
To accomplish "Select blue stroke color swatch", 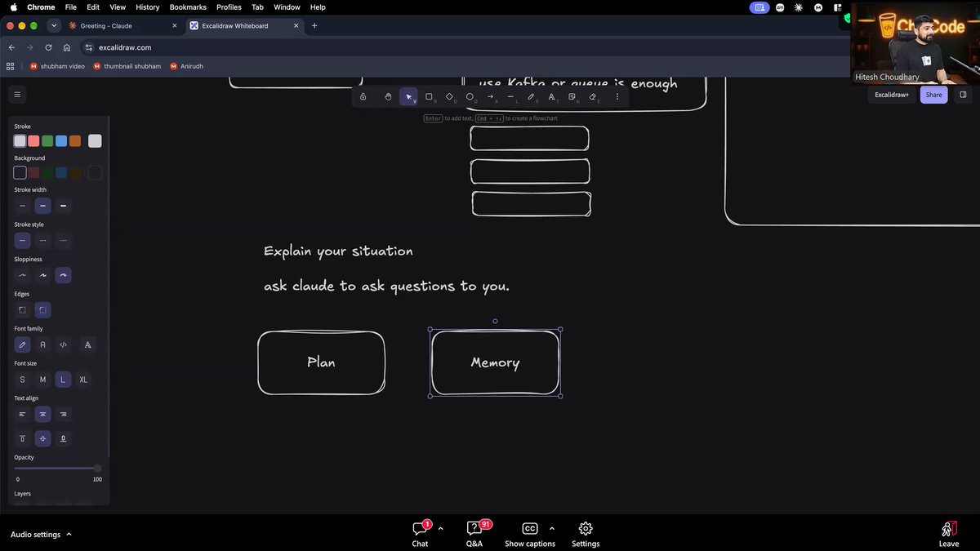I will tap(61, 141).
